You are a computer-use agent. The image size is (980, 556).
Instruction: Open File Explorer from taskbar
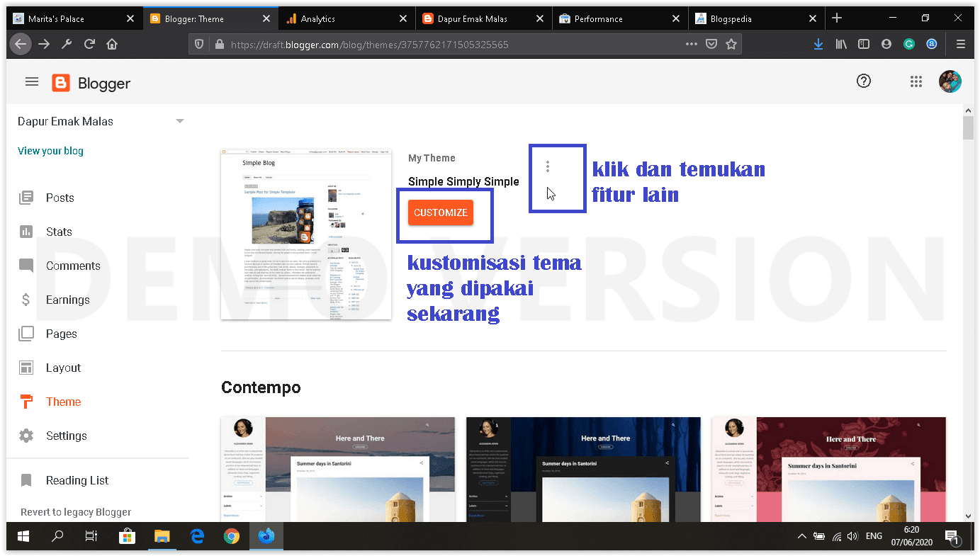[x=162, y=536]
